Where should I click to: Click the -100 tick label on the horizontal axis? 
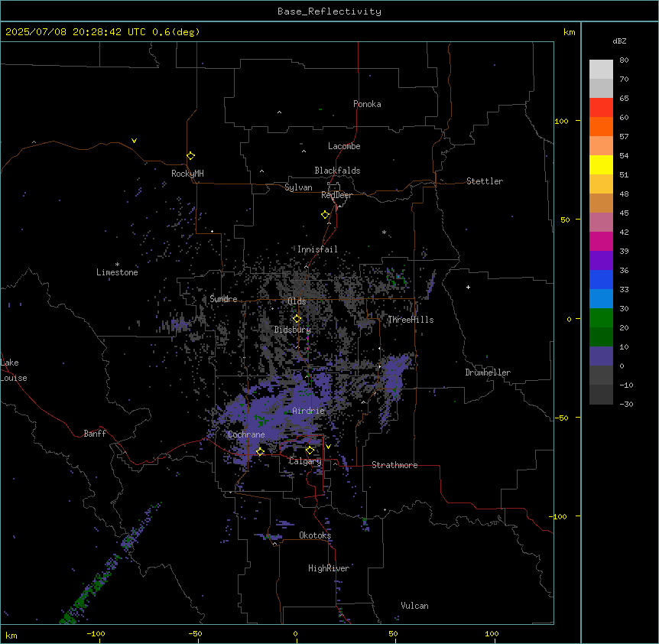tap(96, 633)
